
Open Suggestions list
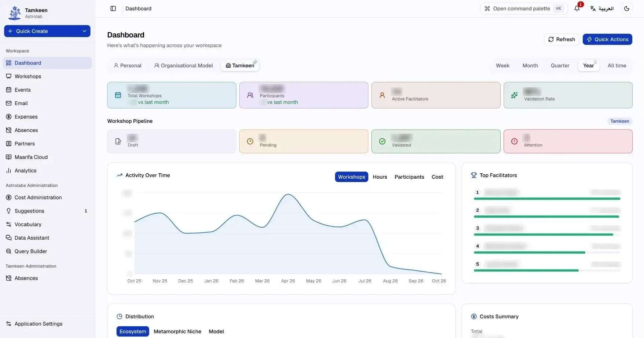pyautogui.click(x=47, y=211)
